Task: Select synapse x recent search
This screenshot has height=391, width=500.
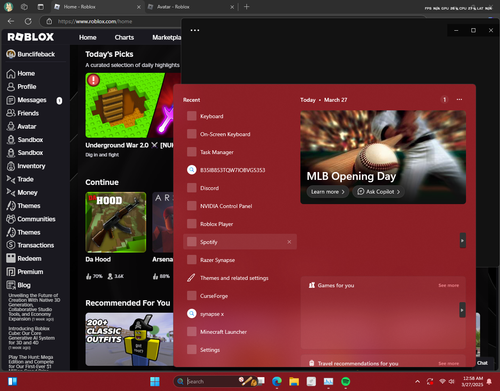Action: (240, 314)
